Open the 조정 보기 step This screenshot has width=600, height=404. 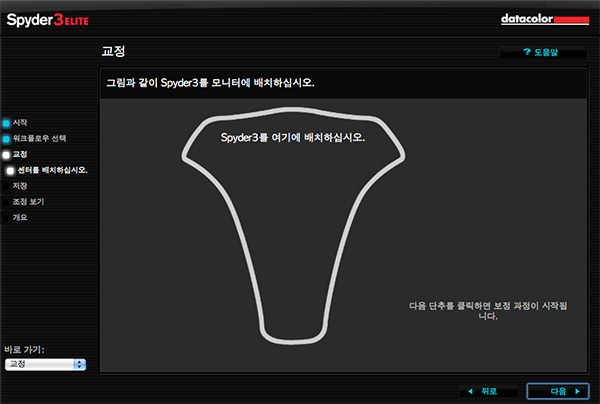(28, 202)
